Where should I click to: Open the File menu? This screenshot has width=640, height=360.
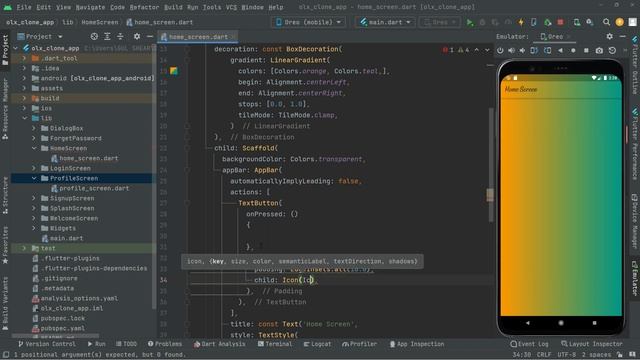[x=24, y=7]
